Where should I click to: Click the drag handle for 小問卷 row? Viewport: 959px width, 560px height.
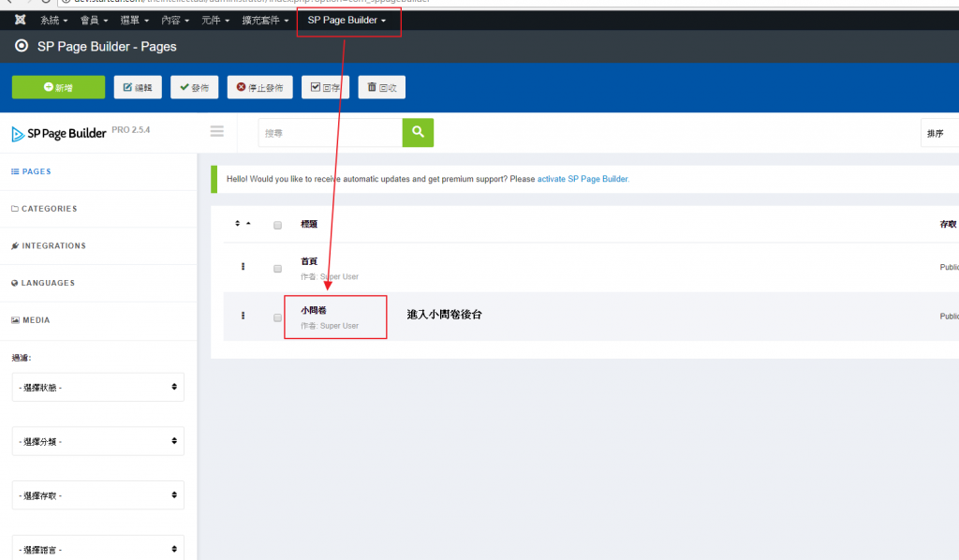(243, 316)
